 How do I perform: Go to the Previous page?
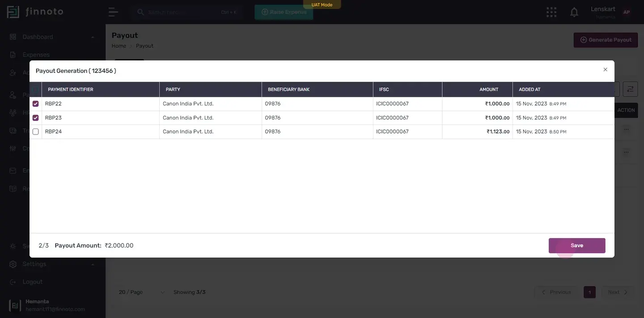(x=556, y=292)
